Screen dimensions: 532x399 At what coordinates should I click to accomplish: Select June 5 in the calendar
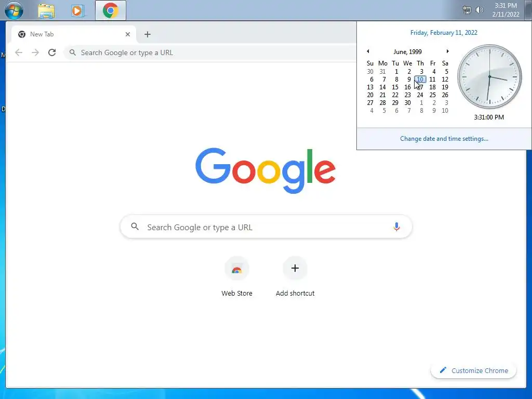tap(446, 72)
